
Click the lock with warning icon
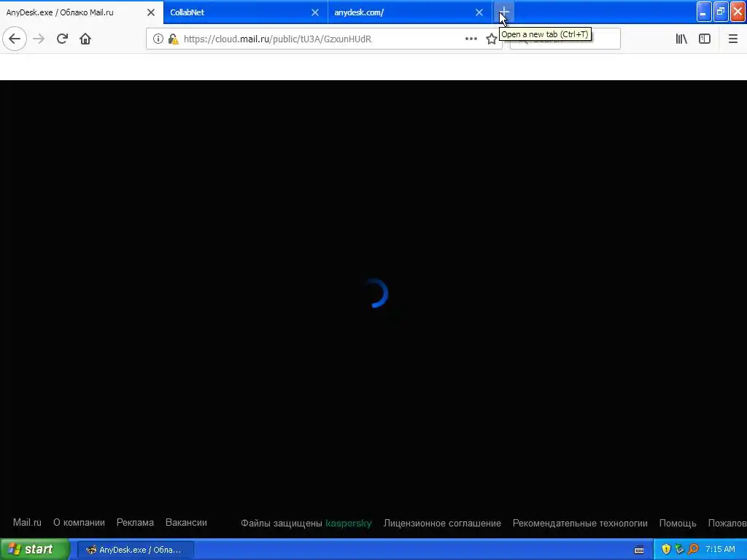pyautogui.click(x=174, y=39)
